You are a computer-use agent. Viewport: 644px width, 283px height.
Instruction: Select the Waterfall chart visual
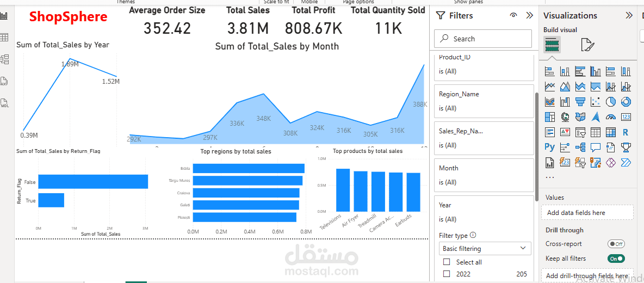[x=565, y=101]
